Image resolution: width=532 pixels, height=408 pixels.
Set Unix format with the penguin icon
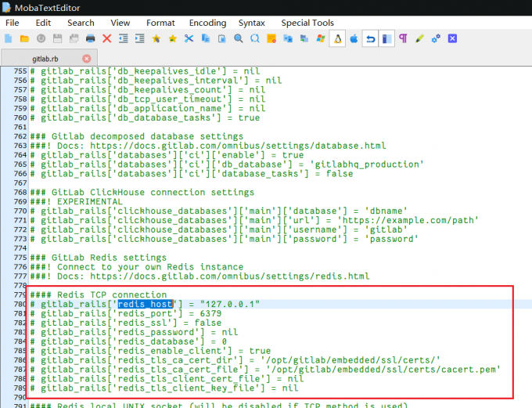[x=337, y=38]
